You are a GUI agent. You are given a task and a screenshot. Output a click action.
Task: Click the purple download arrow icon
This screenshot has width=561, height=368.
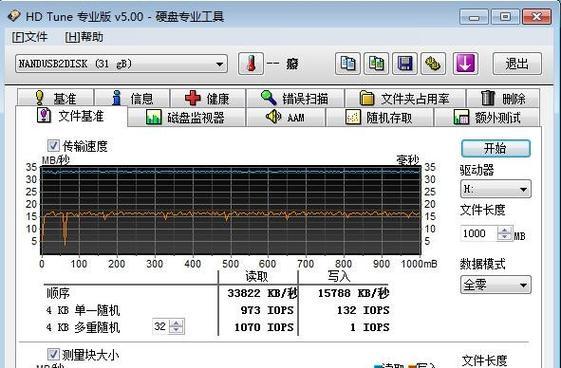tap(465, 64)
